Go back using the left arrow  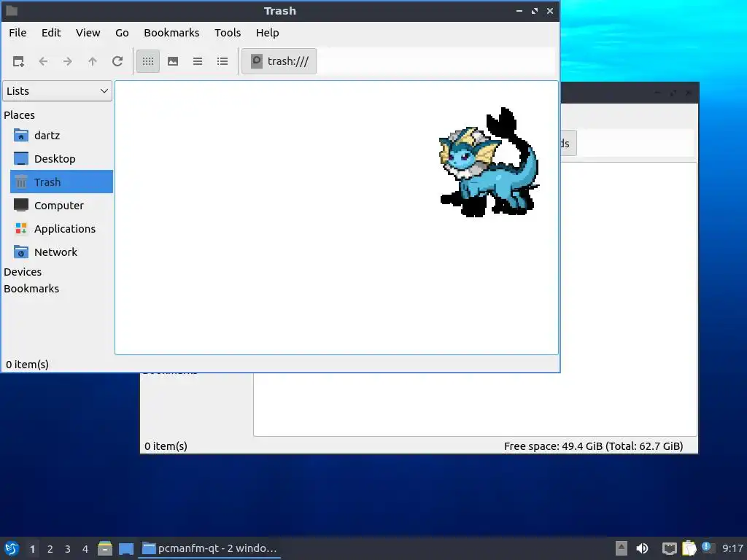[x=43, y=61]
